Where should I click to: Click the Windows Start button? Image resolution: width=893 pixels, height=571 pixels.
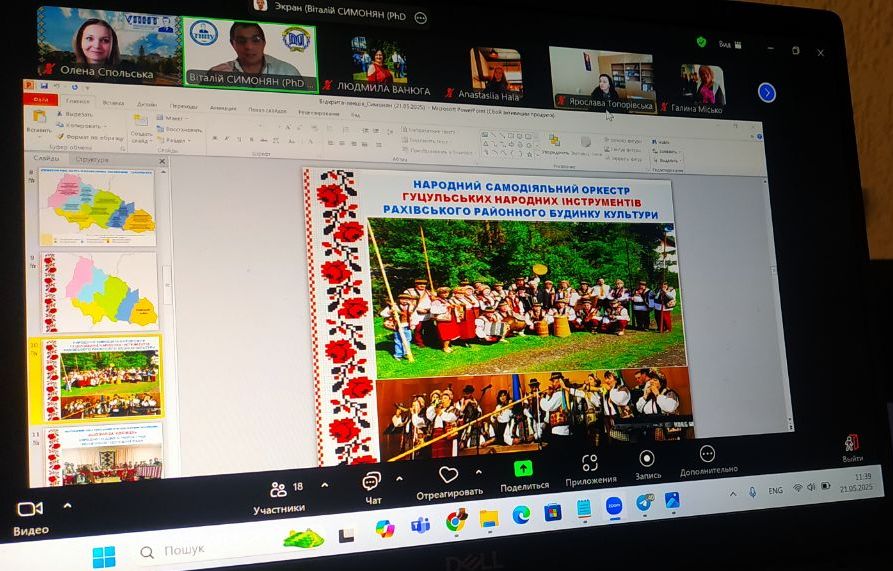coord(104,557)
